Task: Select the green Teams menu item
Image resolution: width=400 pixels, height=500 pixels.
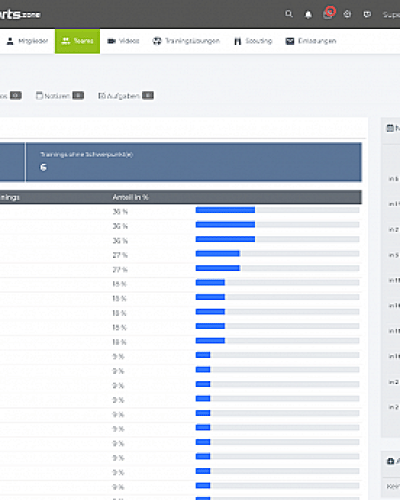Action: point(77,41)
